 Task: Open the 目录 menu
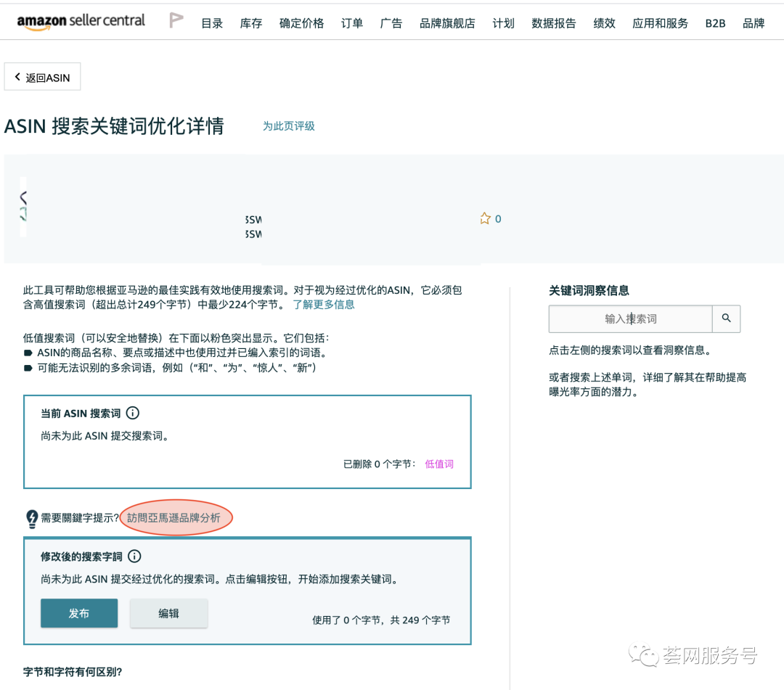(212, 23)
